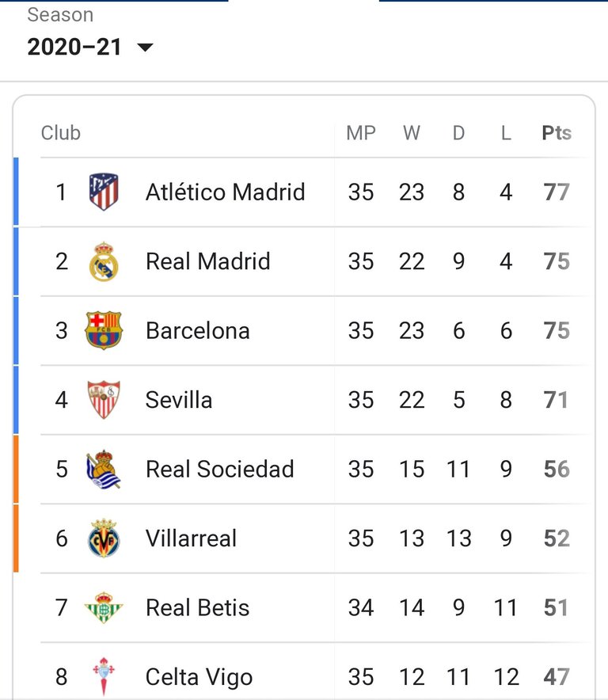Click the Celta Vigo crest
Screen dimensions: 608x700
(104, 676)
